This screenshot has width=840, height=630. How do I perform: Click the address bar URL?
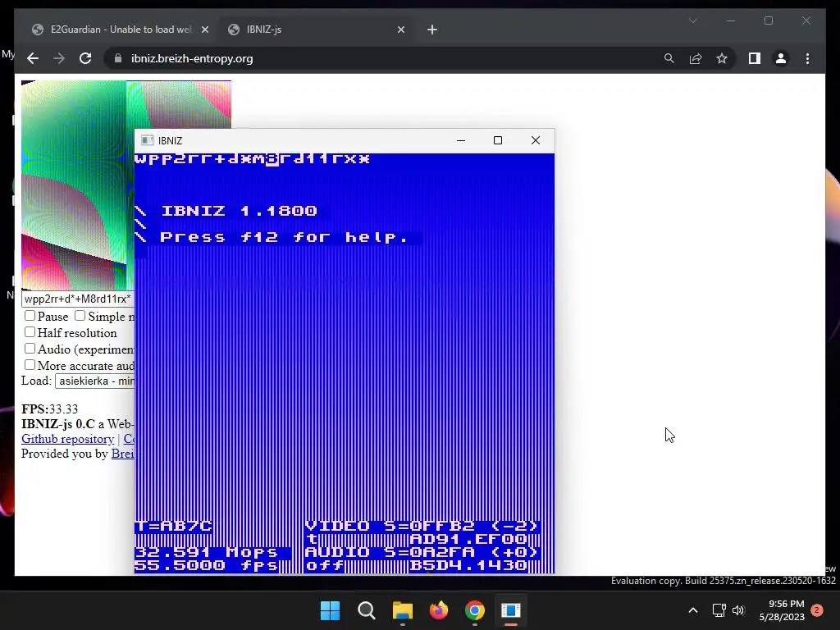(192, 58)
